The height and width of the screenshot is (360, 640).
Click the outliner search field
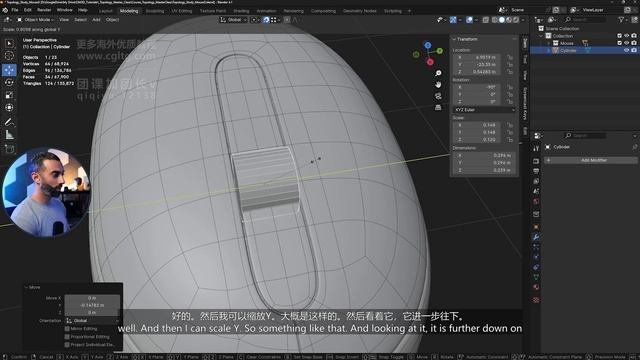point(586,20)
